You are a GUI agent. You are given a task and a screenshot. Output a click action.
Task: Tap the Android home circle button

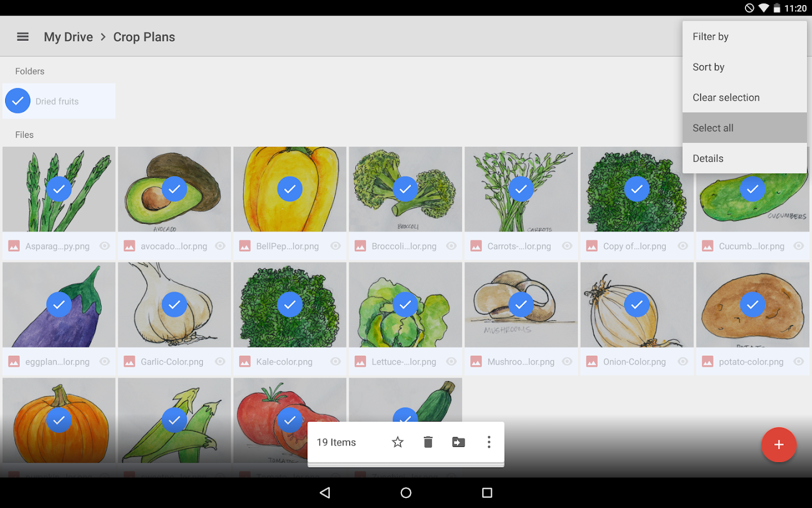coord(406,493)
